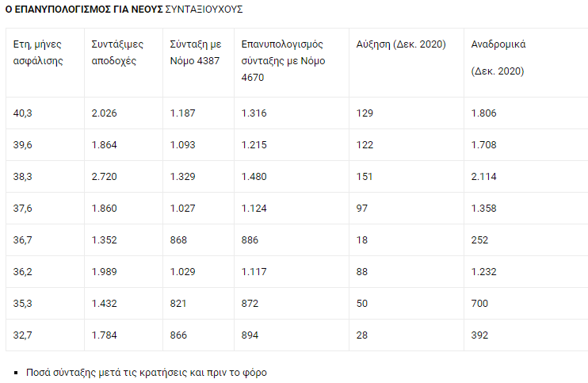Click the heading Ο ΕΠΑΝΥΠΟΛΟΓΙΣΜΟΣ ΓΙΑ ΝΕΟΥΣ ΣΥΝΤΑΞΙΟΥΧΟΥΣ
588x383 pixels.
124,10
